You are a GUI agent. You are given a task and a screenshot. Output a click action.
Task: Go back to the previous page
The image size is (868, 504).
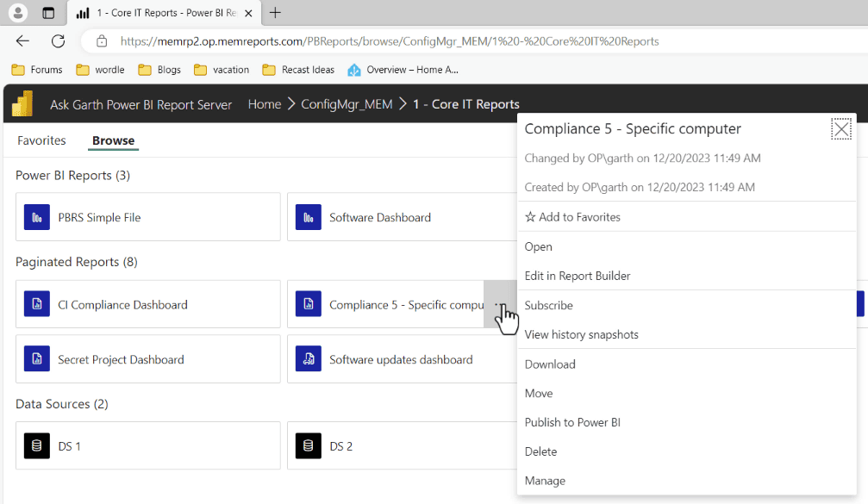coord(22,41)
